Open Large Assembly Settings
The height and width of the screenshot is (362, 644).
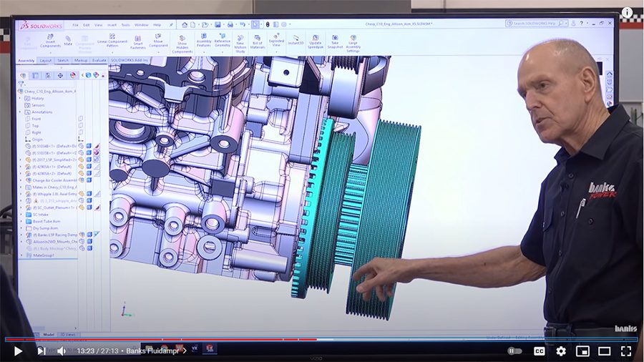tap(353, 44)
